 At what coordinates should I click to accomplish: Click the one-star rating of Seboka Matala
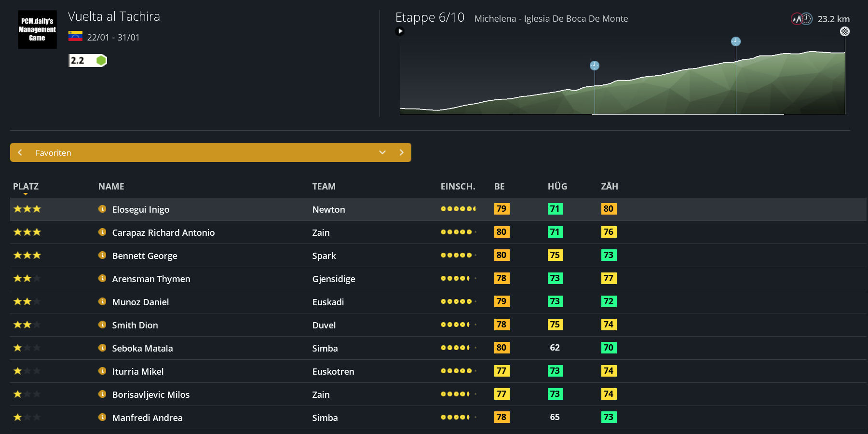[27, 348]
